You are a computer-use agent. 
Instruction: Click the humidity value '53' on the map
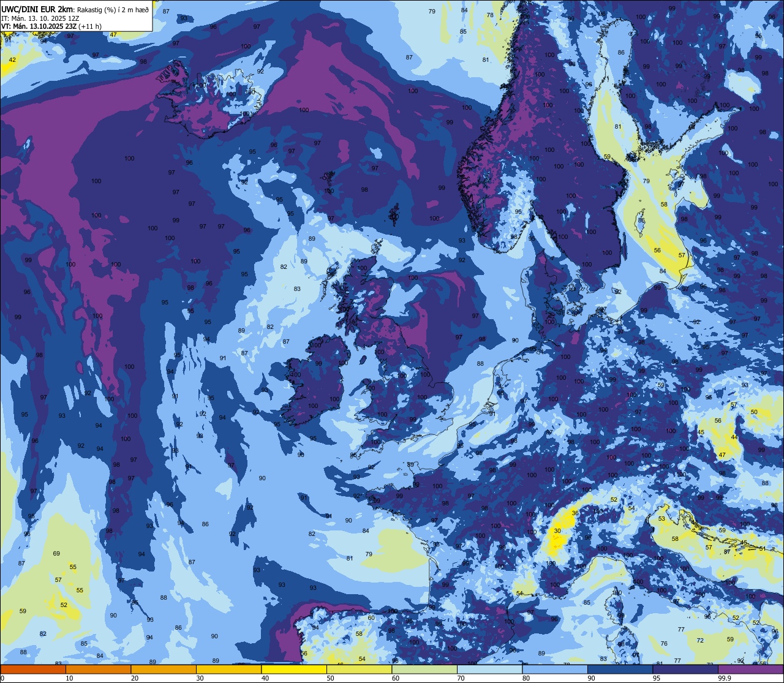[x=661, y=519]
